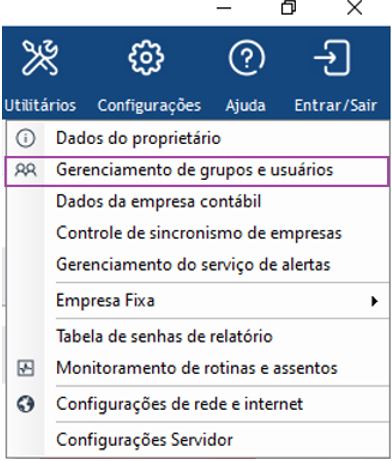This screenshot has width=392, height=461.
Task: Click the Empresa Fixa menu label
Action: pyautogui.click(x=105, y=301)
